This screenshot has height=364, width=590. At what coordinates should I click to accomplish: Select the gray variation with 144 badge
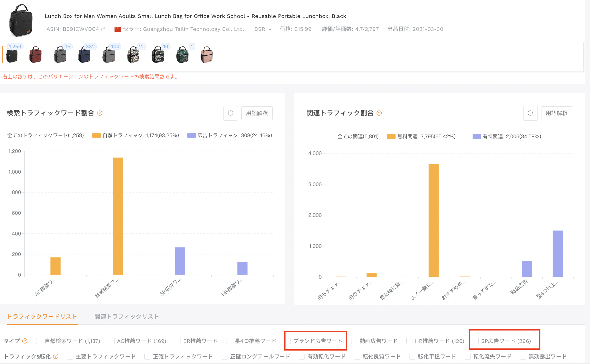point(109,55)
